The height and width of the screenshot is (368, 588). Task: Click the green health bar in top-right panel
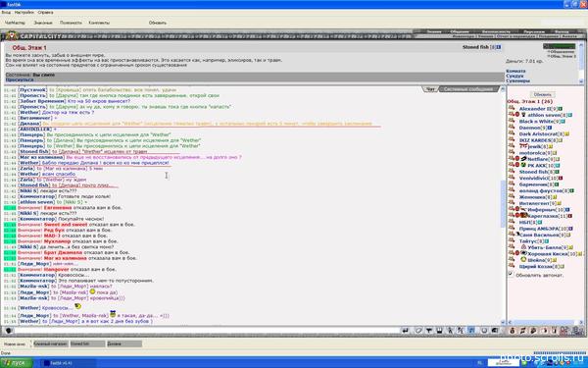tap(560, 46)
